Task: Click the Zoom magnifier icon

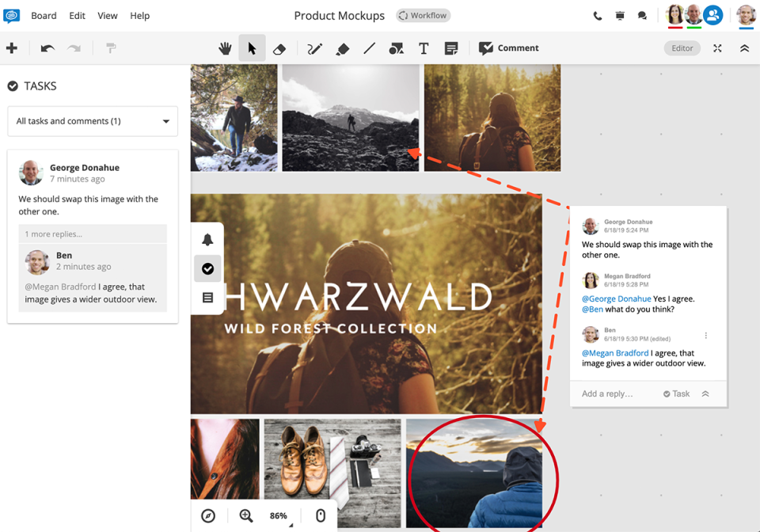Action: [x=245, y=515]
